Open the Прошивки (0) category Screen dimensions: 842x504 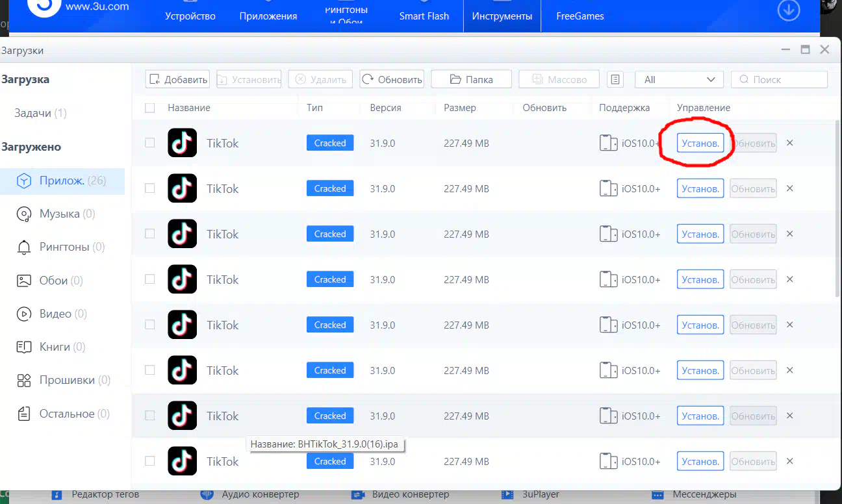click(62, 380)
